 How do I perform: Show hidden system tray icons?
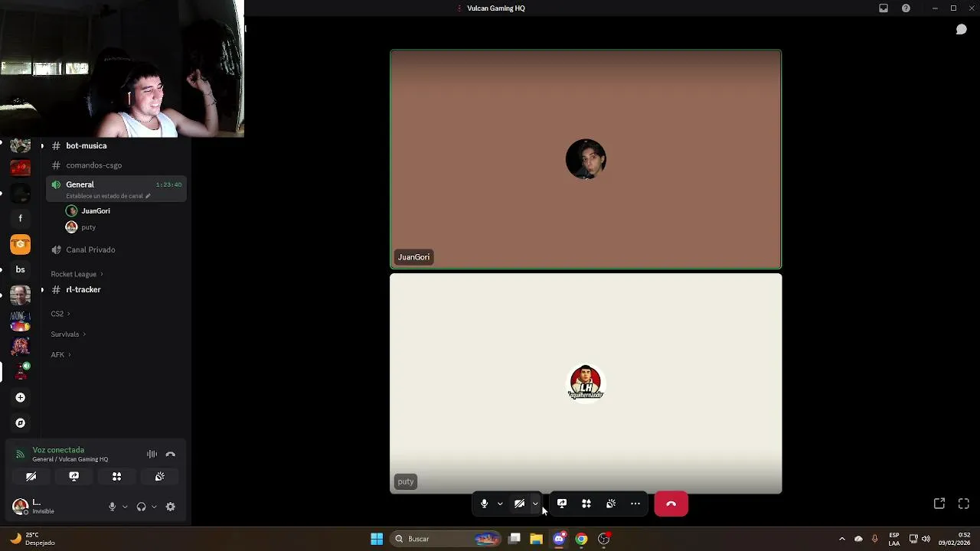tap(842, 539)
